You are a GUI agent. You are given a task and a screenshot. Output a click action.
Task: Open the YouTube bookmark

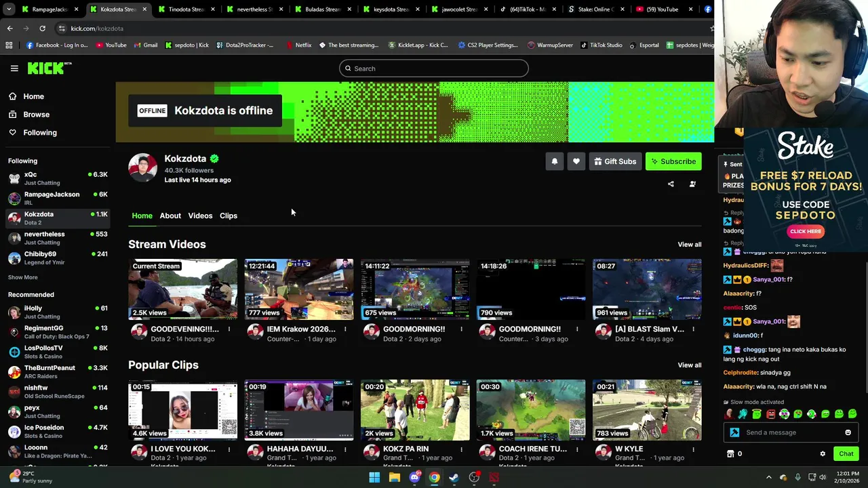(x=111, y=45)
